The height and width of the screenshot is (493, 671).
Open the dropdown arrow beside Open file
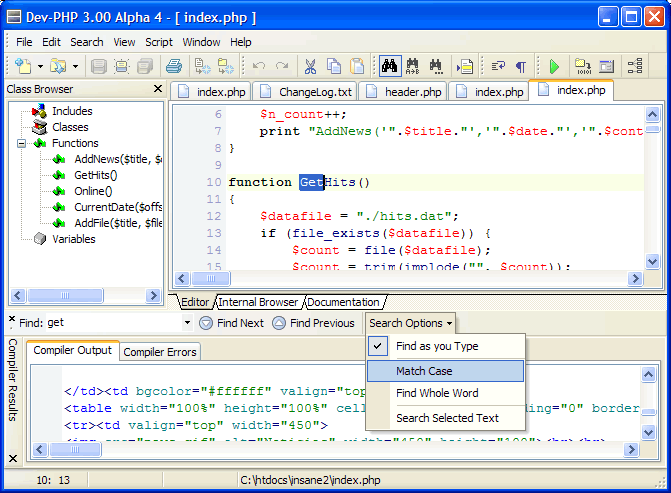(75, 66)
